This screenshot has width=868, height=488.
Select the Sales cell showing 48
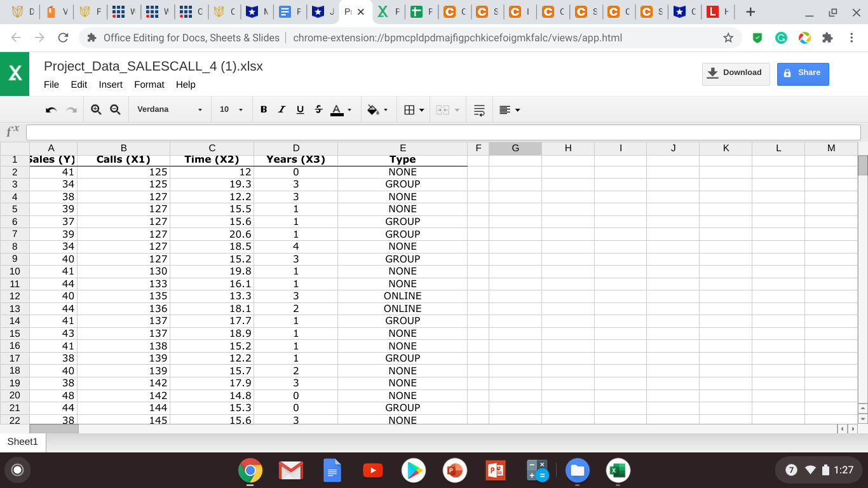[53, 396]
